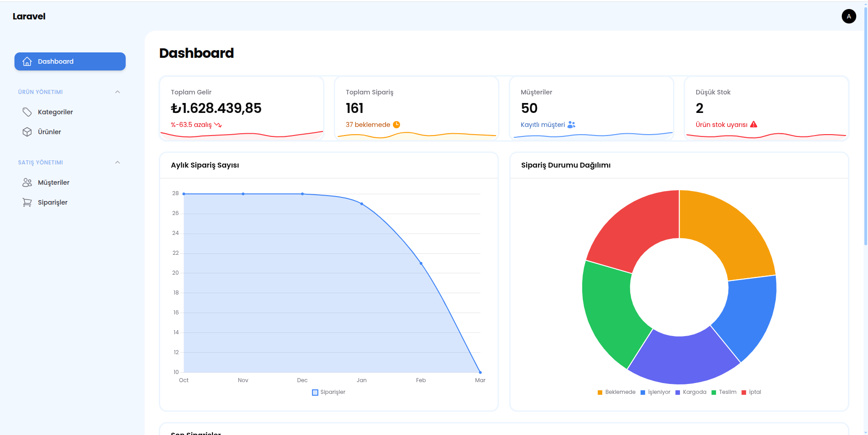Click the Kategoriler tag icon
This screenshot has width=868, height=435.
[27, 112]
